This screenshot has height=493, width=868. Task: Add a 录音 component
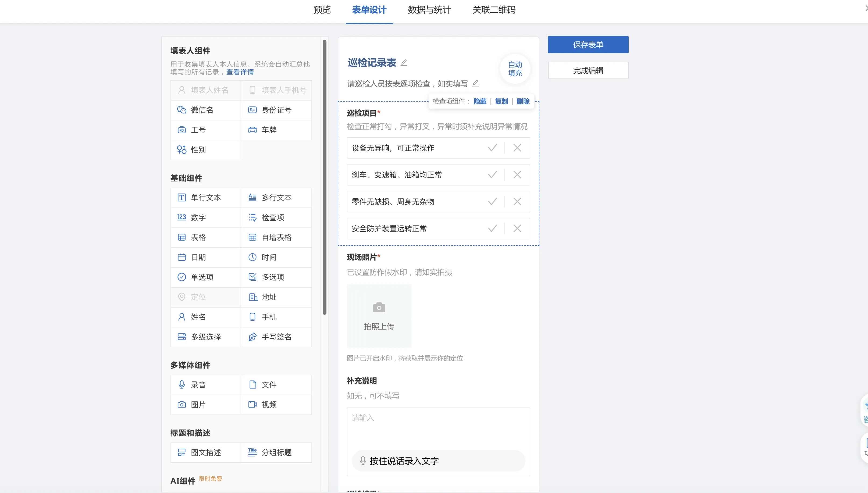tap(205, 385)
